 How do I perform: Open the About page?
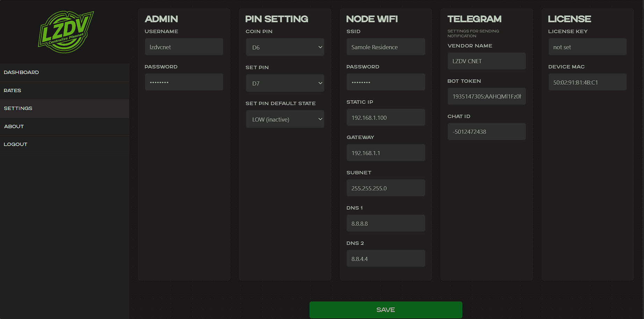pyautogui.click(x=14, y=126)
